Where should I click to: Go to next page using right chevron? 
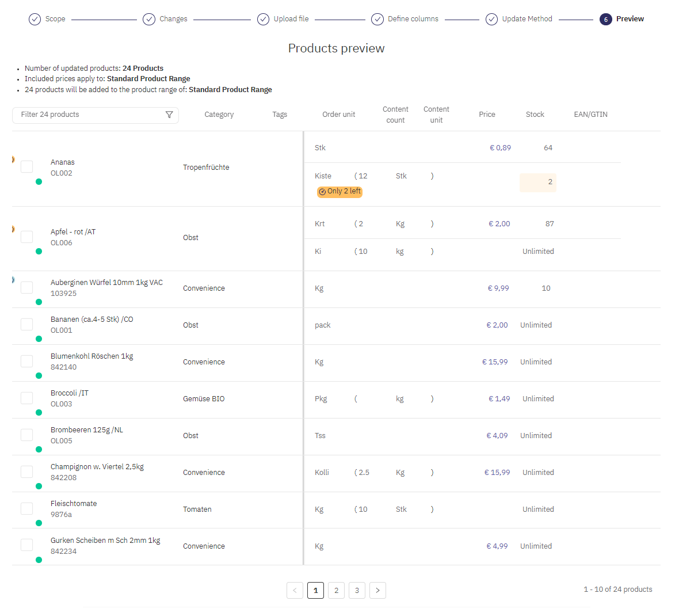tap(377, 590)
